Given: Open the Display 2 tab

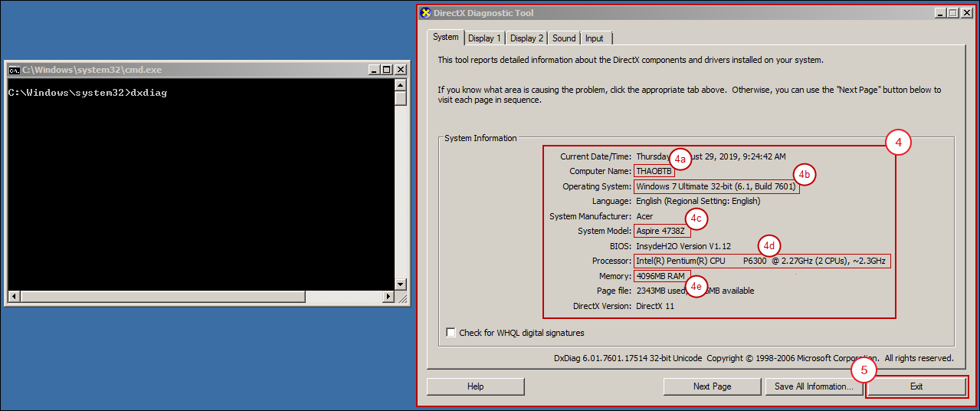Looking at the screenshot, I should pyautogui.click(x=527, y=38).
